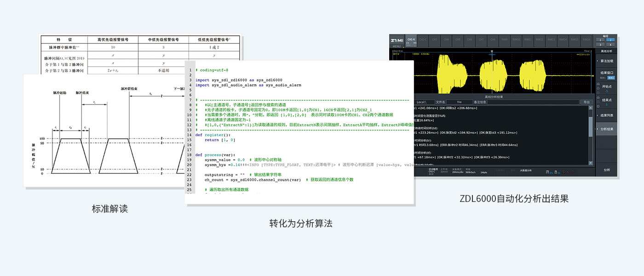
Task: Click the 文件名 file name input field
Action: click(x=460, y=103)
